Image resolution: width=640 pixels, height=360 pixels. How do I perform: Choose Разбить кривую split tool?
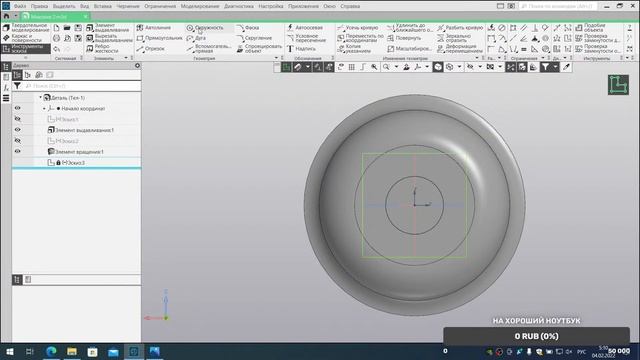tap(460, 28)
